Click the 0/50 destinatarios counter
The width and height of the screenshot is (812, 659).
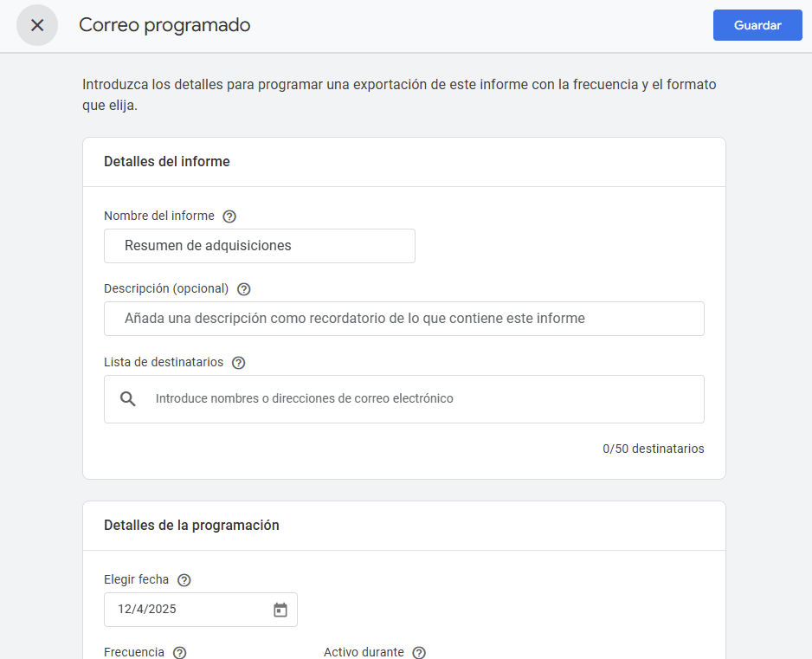point(653,449)
